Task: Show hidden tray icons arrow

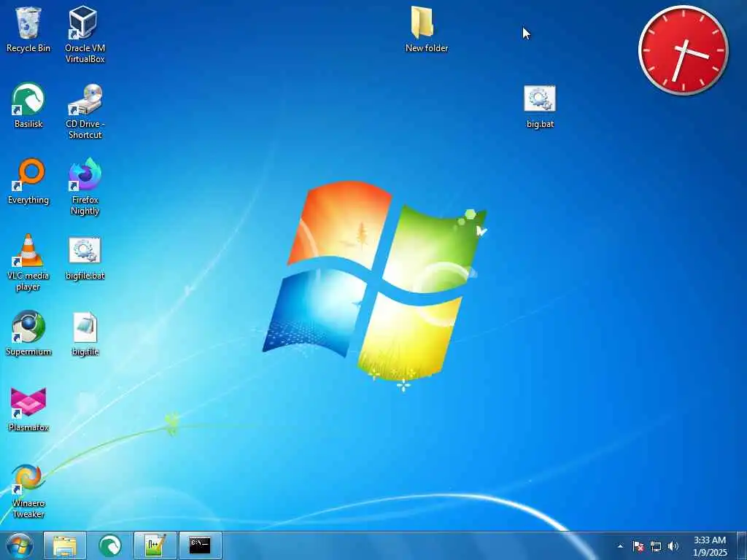Action: click(620, 546)
